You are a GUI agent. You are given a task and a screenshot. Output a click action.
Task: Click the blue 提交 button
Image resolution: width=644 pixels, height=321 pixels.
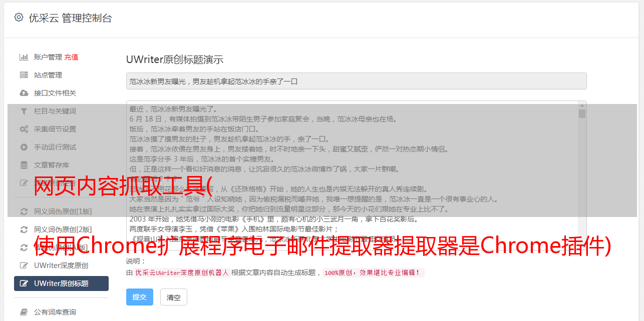tap(140, 297)
